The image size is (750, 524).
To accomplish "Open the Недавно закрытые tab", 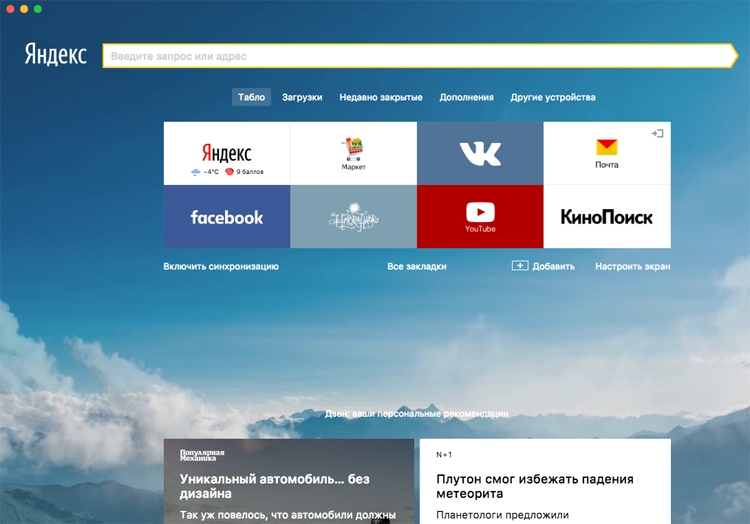I will pyautogui.click(x=381, y=97).
